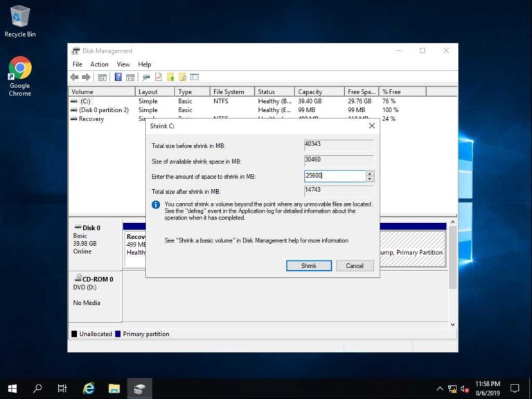Click the Disk Management taskbar icon

139,389
